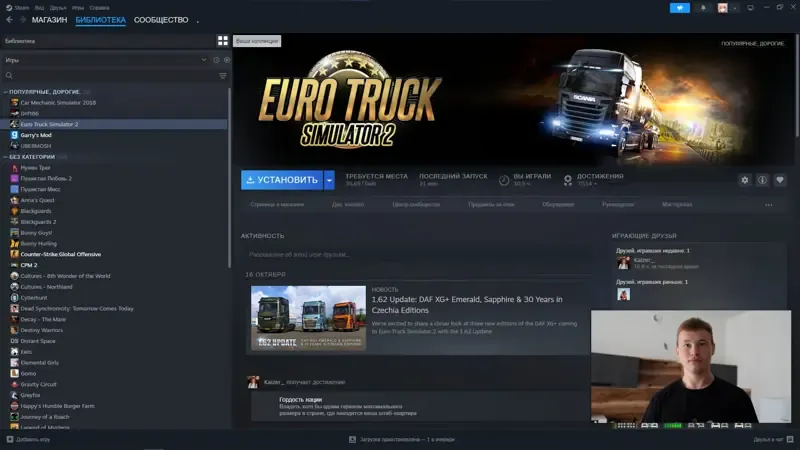Click the profile avatar in title bar
The image size is (800, 450).
pyautogui.click(x=722, y=8)
